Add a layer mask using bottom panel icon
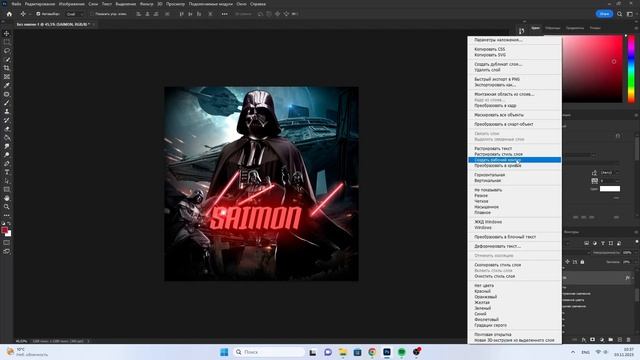This screenshot has width=640, height=360. [x=593, y=340]
